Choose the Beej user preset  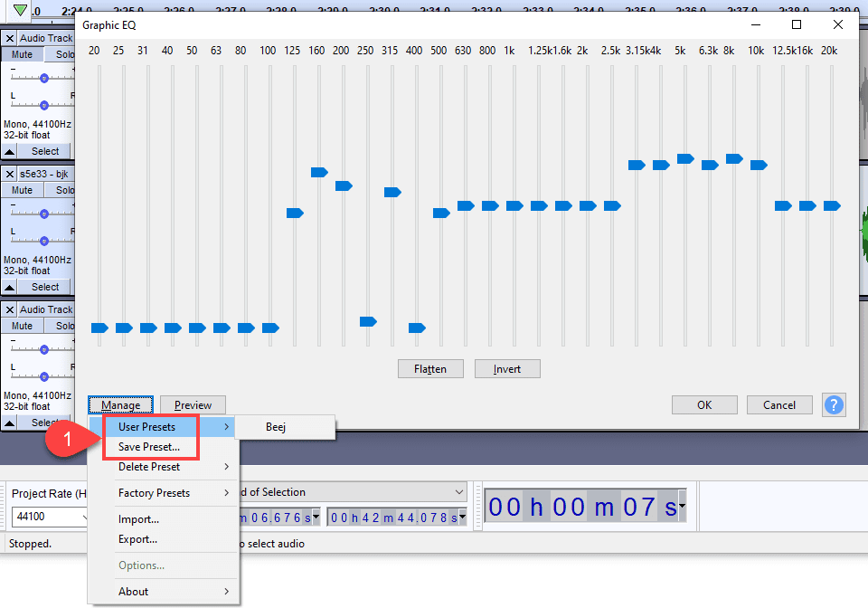(276, 426)
